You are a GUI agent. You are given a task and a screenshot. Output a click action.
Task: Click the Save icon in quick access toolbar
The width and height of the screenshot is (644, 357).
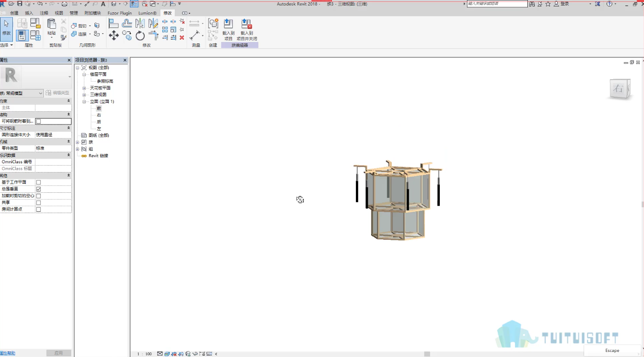(20, 4)
